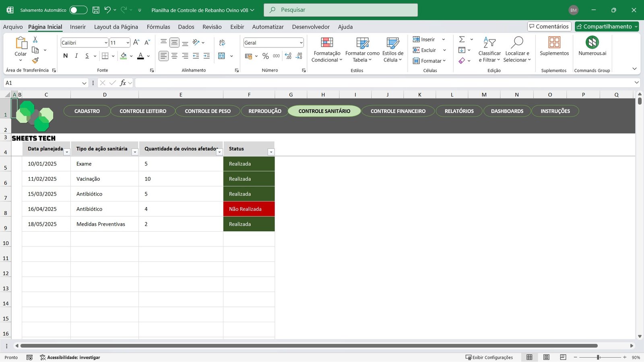Toggle Normal view in status bar

point(529,357)
